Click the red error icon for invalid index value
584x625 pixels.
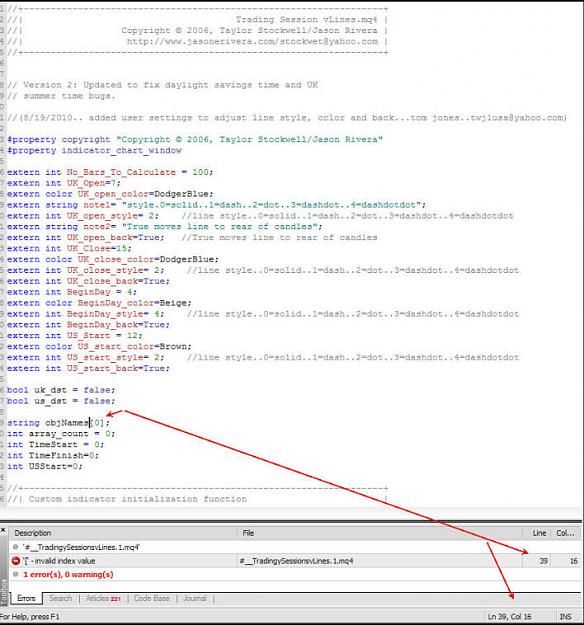click(x=16, y=561)
